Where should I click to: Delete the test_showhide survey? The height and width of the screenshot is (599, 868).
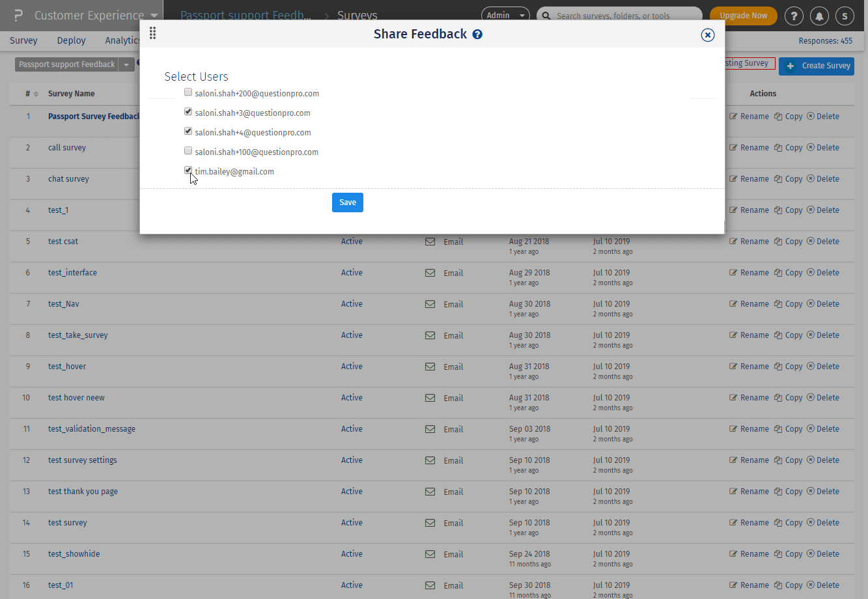click(823, 554)
